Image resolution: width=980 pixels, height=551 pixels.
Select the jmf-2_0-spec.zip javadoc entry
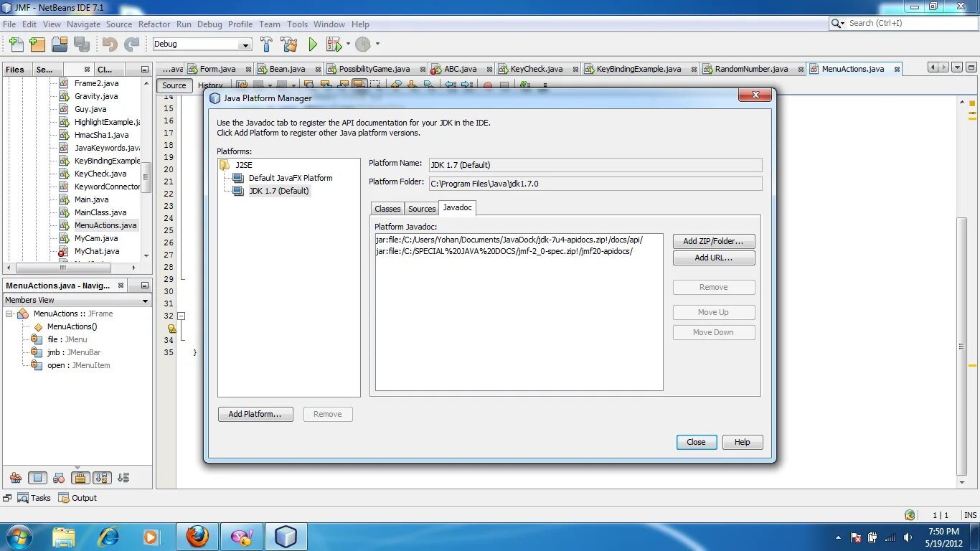(x=504, y=251)
